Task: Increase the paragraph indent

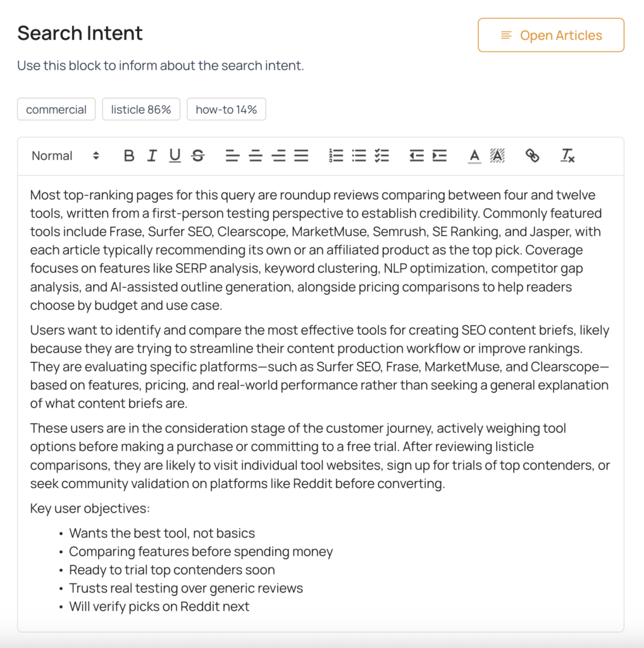Action: point(440,156)
